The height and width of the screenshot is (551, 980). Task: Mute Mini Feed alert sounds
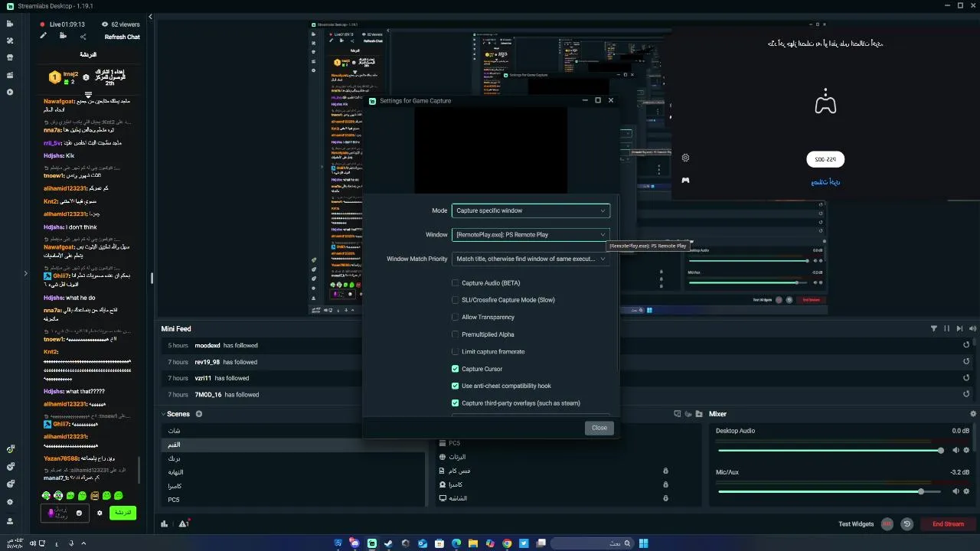pos(973,328)
